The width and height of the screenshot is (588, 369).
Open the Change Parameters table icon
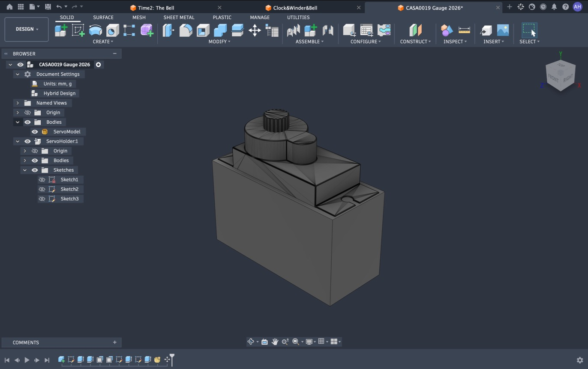[x=366, y=30]
